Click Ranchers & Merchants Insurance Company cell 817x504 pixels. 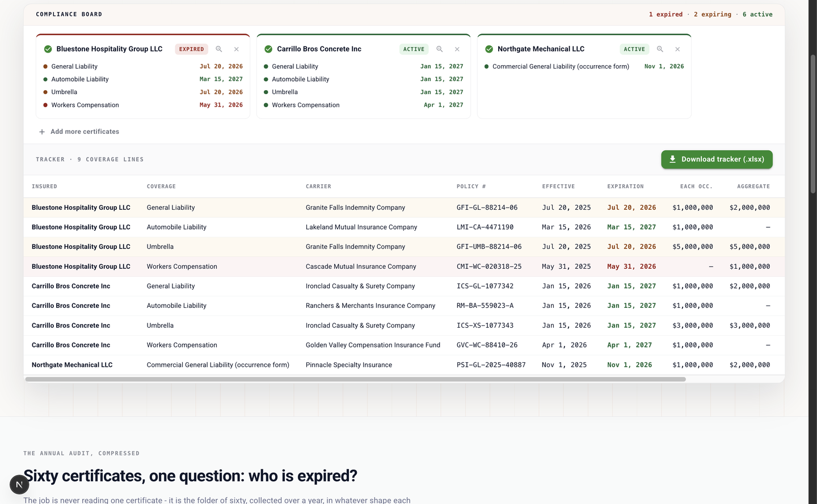(370, 306)
